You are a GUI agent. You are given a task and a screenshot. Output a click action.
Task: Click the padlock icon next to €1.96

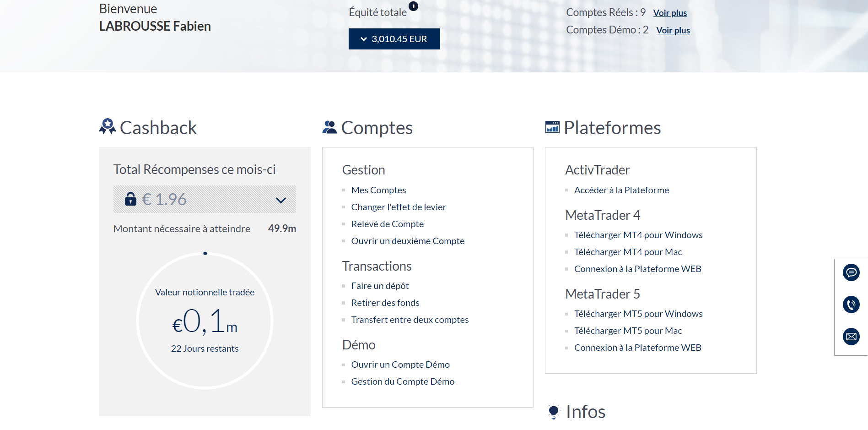[x=130, y=199]
